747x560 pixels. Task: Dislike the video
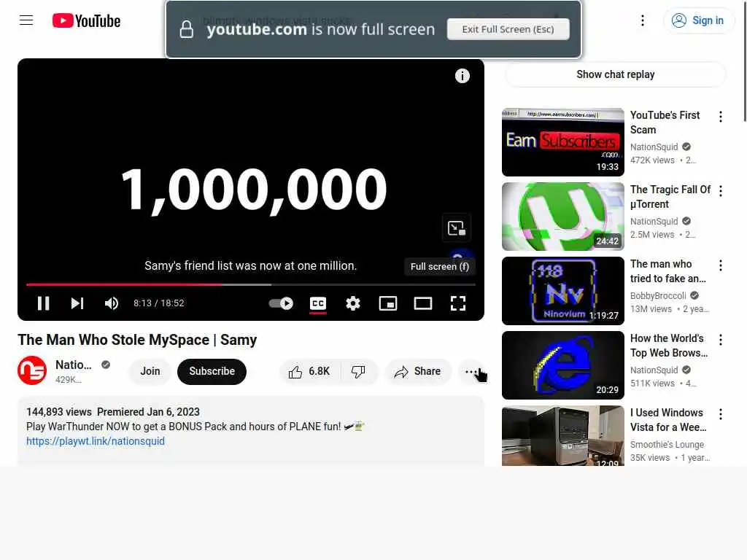[358, 371]
